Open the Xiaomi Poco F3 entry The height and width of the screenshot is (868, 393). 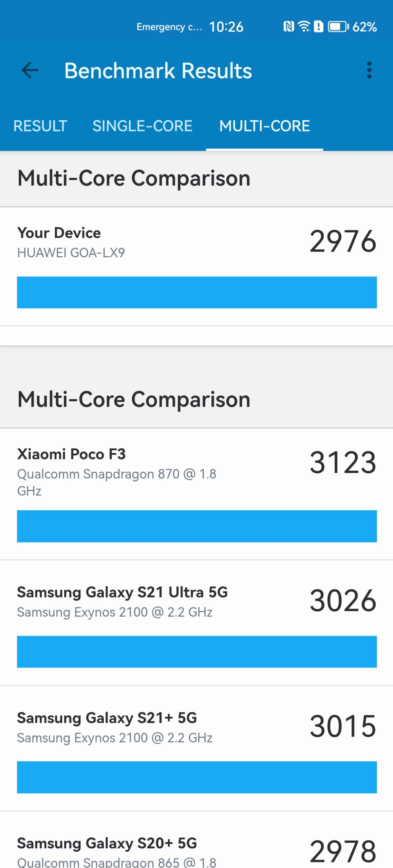(x=196, y=494)
